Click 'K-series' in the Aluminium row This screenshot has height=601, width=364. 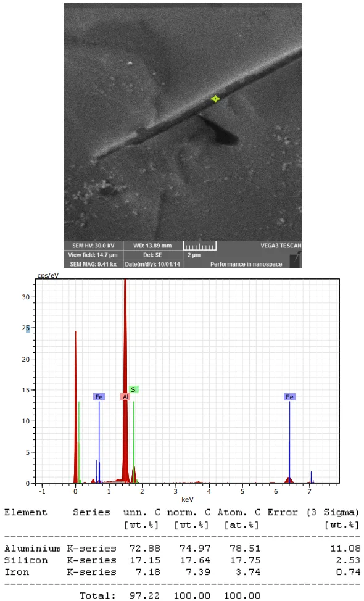tap(91, 549)
